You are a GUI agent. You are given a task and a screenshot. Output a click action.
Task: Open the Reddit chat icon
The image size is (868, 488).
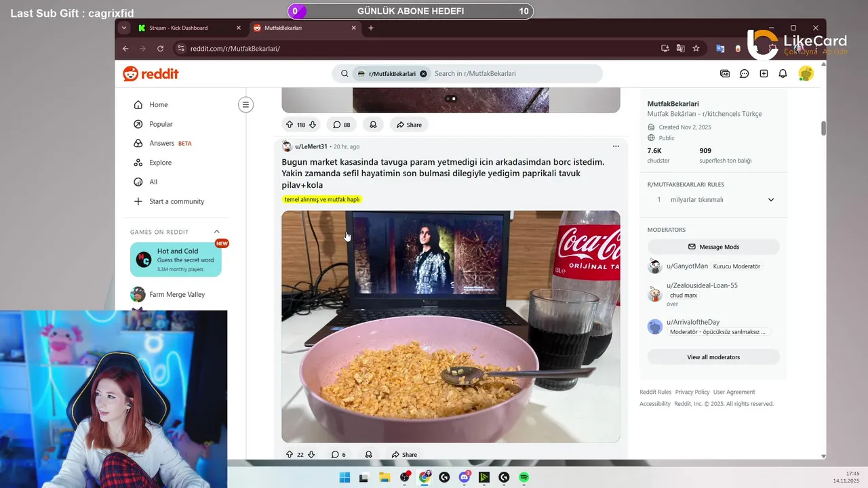click(x=744, y=74)
